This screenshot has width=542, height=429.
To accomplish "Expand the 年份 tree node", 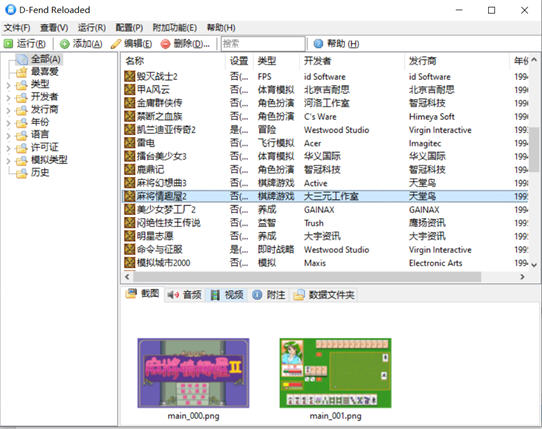I will coord(9,122).
